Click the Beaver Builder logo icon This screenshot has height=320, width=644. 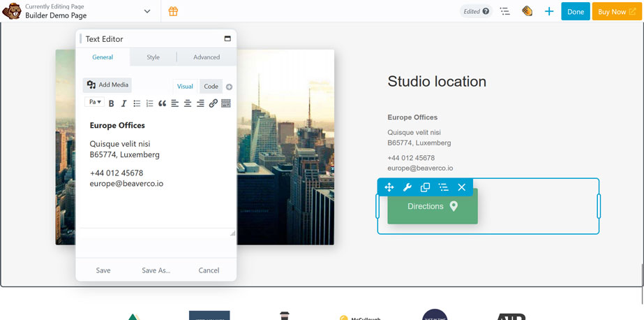[11, 11]
